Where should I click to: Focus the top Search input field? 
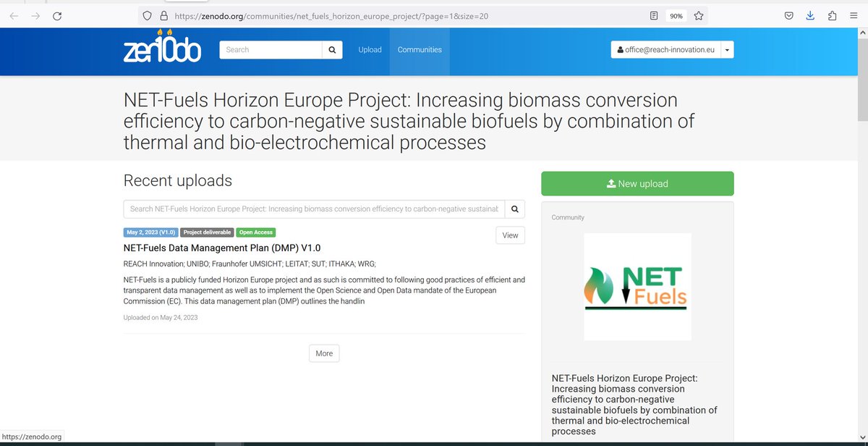(x=271, y=50)
